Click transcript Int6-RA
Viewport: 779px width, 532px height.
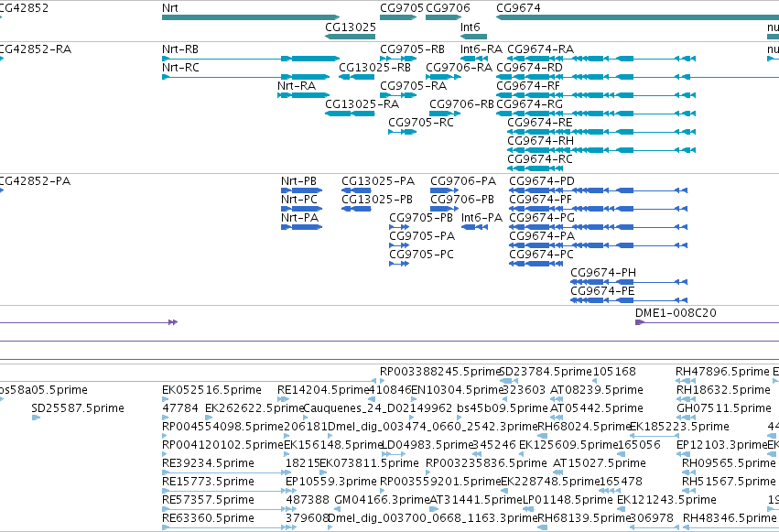481,49
